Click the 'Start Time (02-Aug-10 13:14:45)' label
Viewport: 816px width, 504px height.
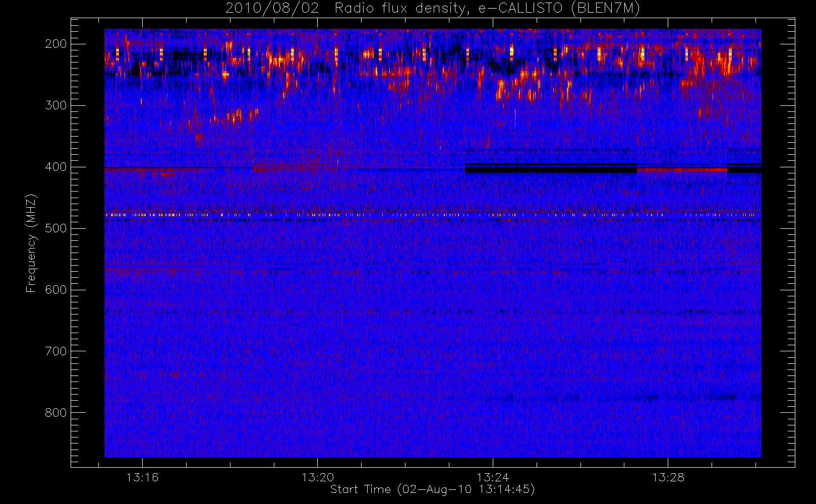(x=432, y=489)
